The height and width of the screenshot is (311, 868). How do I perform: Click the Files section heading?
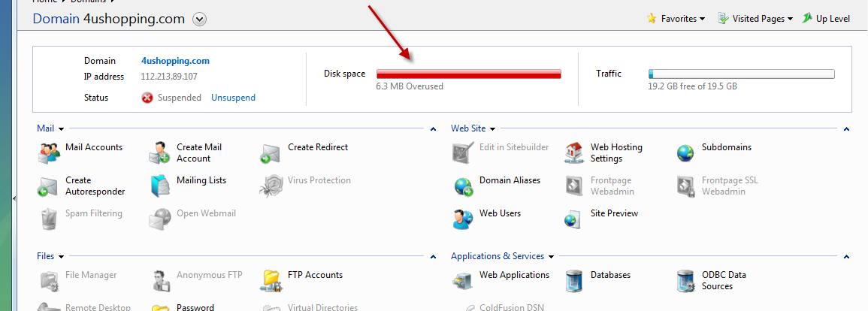point(45,256)
